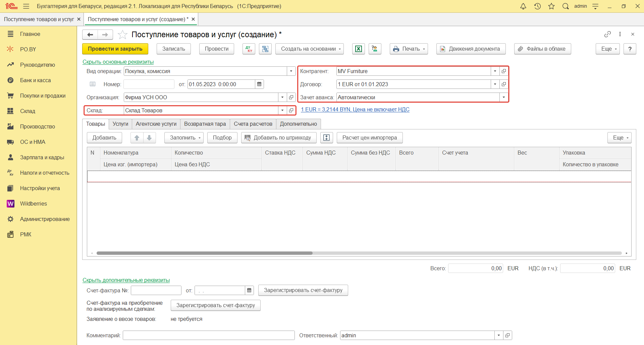The width and height of the screenshot is (644, 345).
Task: Open the Wildberries section in sidebar
Action: 33,204
